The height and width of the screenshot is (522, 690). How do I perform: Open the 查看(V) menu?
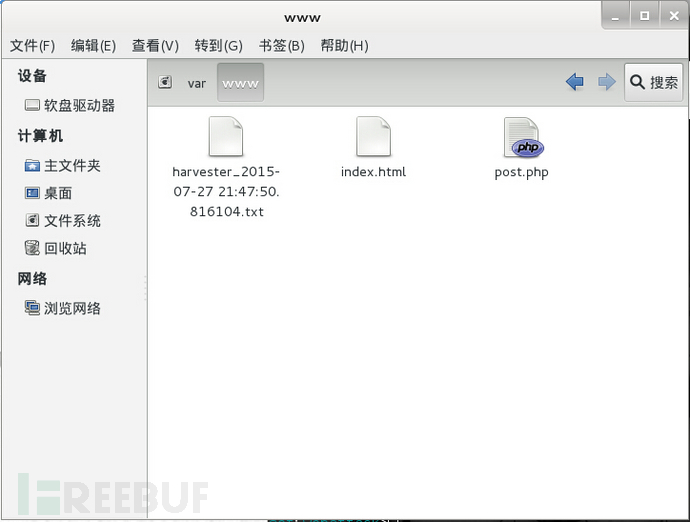click(x=155, y=45)
